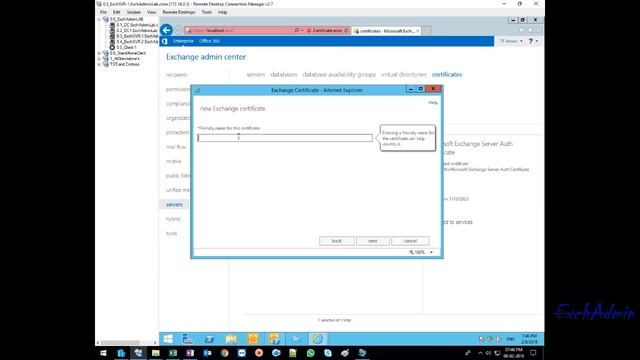This screenshot has height=360, width=640.
Task: Open tools in EAC left navigation
Action: tap(171, 233)
